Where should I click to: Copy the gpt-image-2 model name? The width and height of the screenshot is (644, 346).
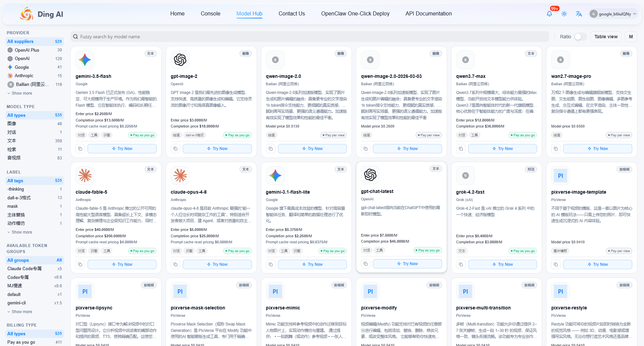coord(175,149)
